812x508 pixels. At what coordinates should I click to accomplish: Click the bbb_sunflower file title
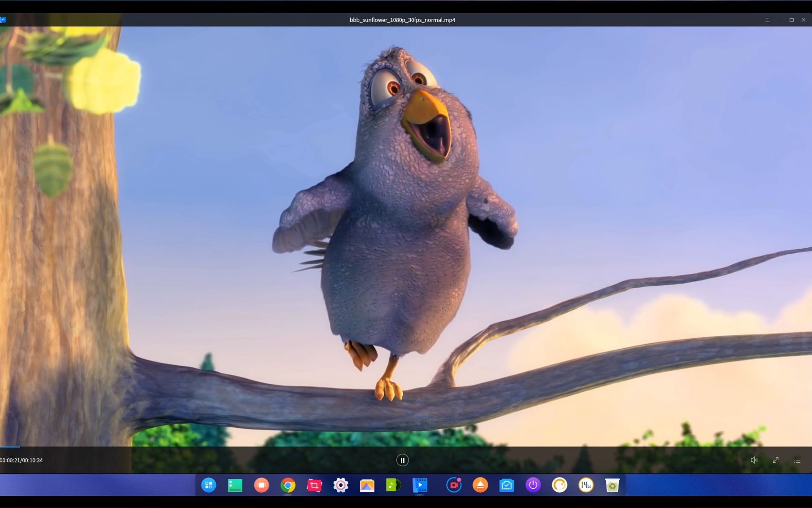402,20
